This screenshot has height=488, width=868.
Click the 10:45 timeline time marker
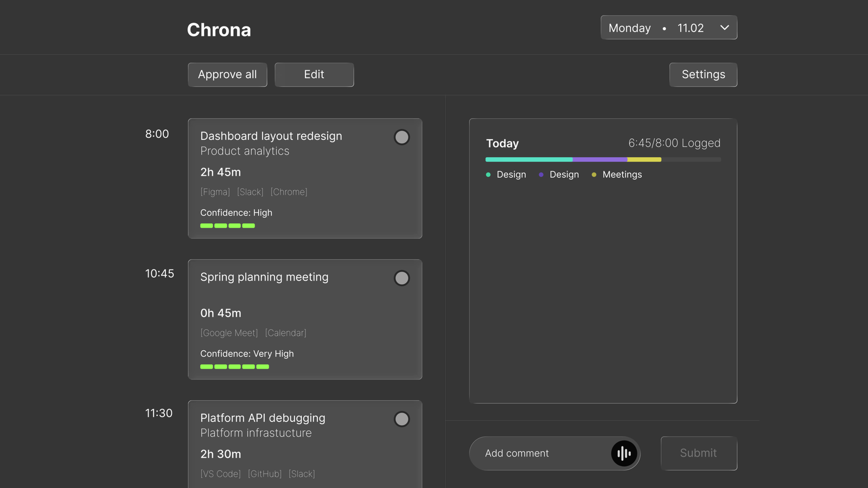[x=159, y=274]
